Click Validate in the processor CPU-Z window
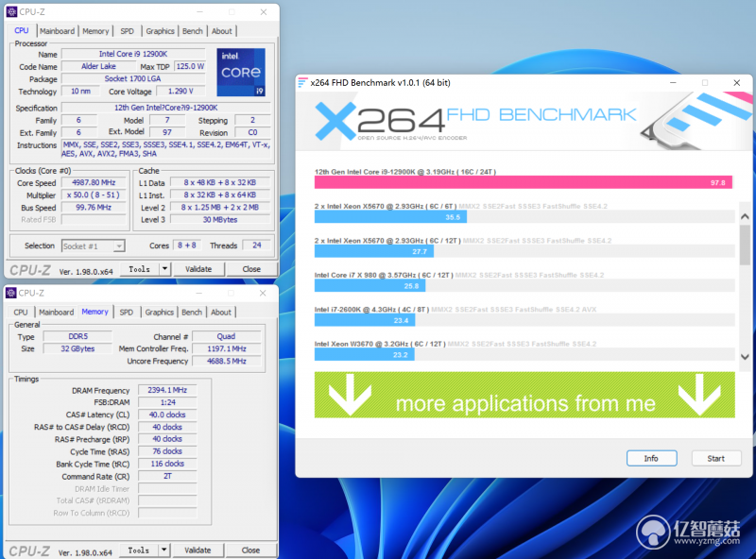Image resolution: width=756 pixels, height=559 pixels. coord(198,269)
